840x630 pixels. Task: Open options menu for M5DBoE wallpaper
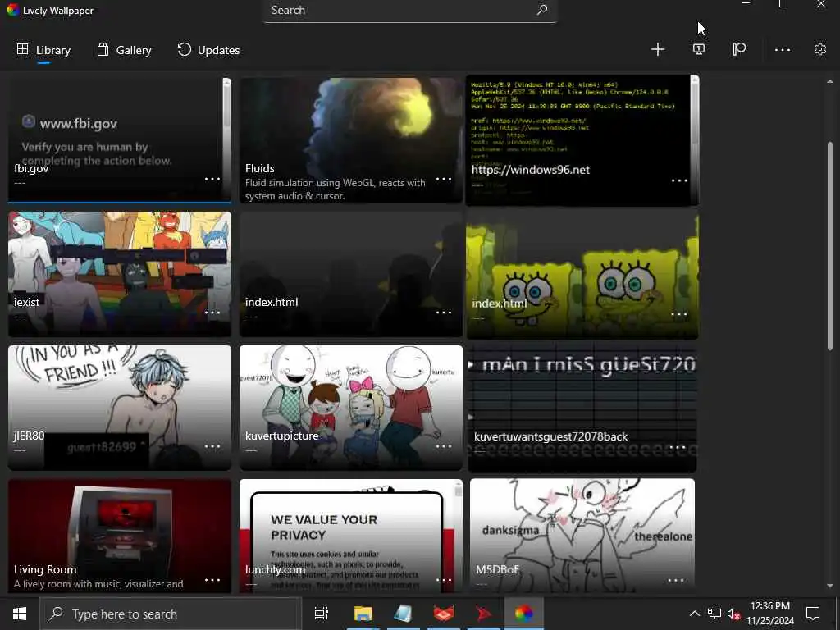pos(676,580)
